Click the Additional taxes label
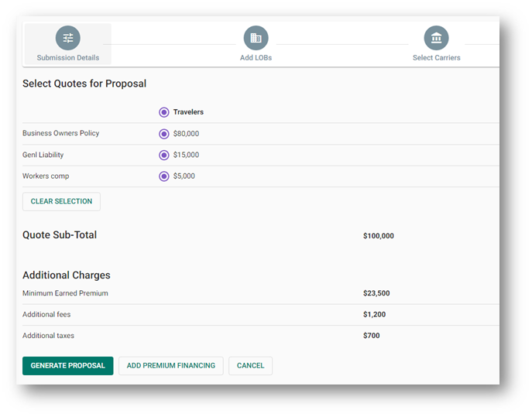Viewport: 532px width, 417px height. 48,335
